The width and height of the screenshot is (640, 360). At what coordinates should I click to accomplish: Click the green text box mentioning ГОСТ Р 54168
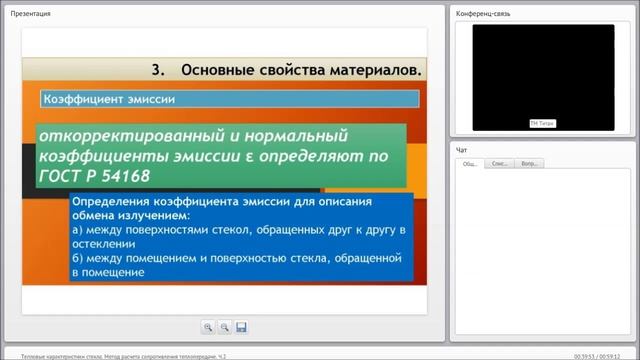tap(221, 156)
